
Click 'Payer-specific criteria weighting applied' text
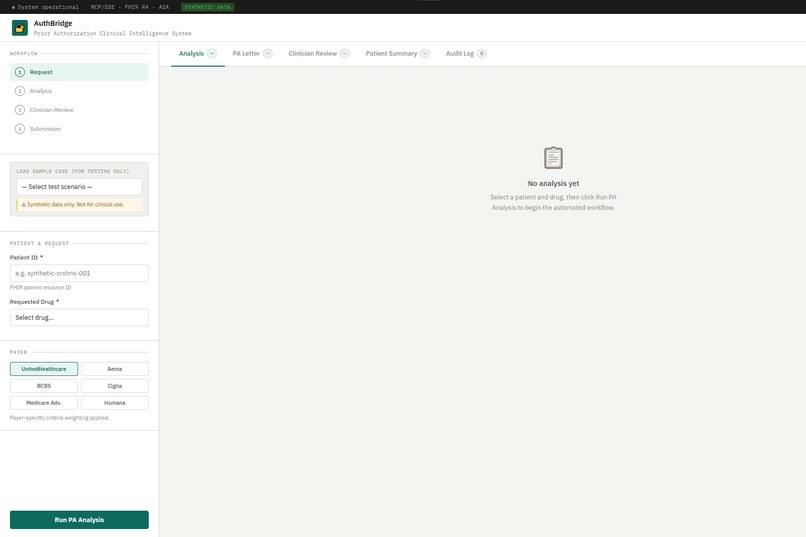click(x=60, y=418)
